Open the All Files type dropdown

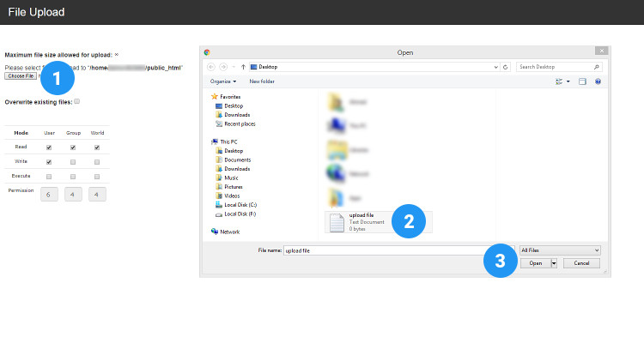(560, 250)
